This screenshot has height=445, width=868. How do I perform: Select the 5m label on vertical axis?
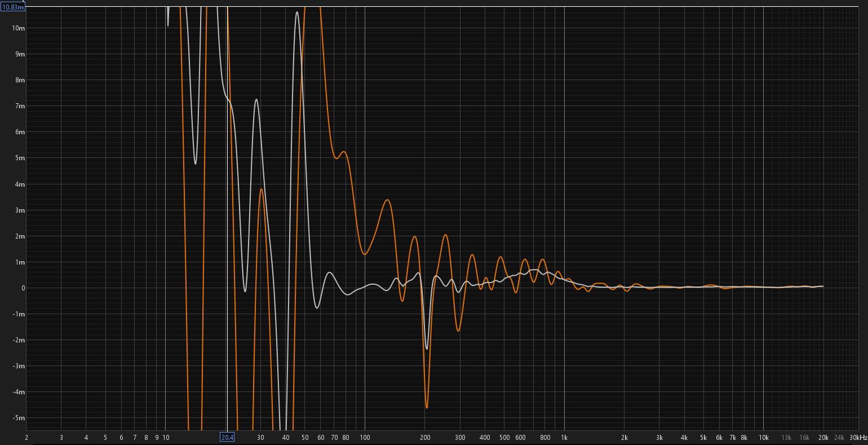20,158
